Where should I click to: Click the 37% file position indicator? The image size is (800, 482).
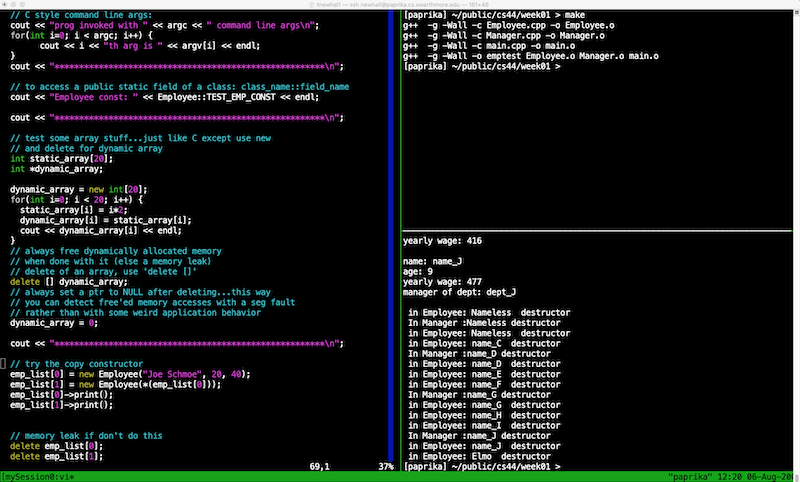click(385, 466)
